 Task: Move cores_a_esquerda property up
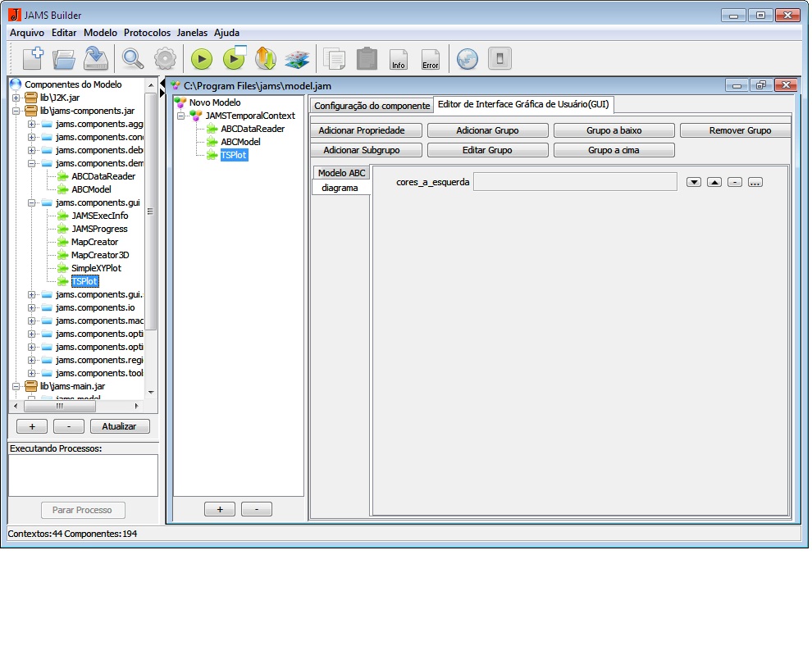coord(714,182)
